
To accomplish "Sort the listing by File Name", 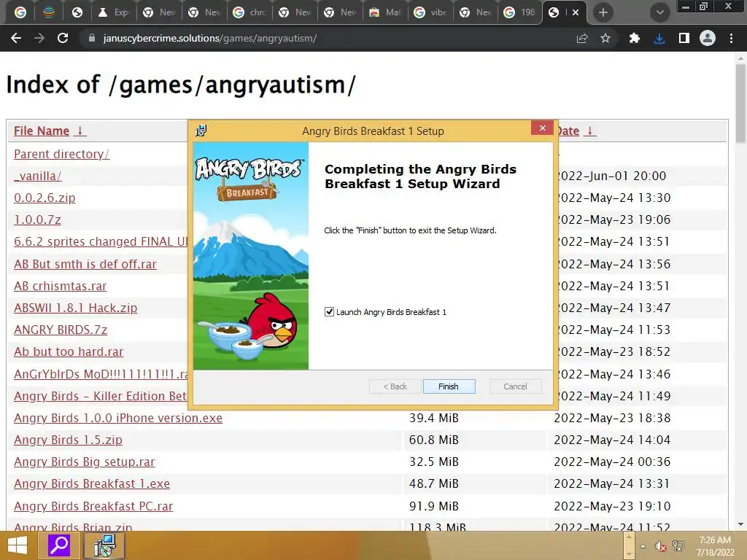I will click(x=50, y=131).
